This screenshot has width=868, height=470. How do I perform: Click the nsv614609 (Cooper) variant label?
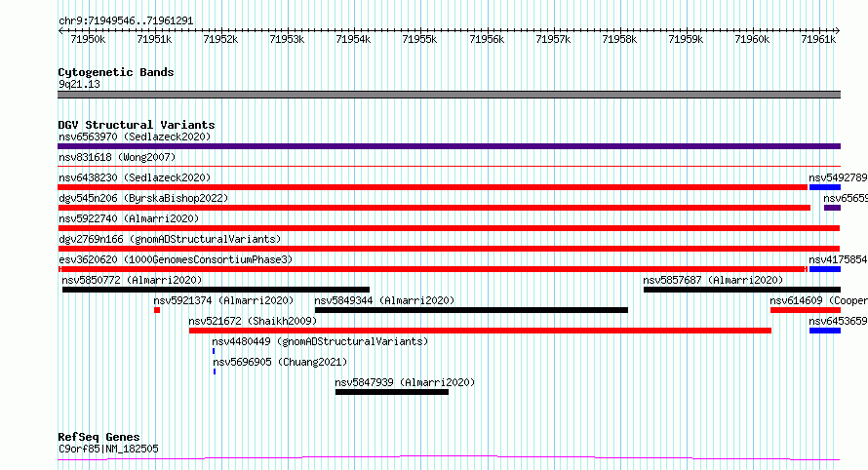[818, 300]
